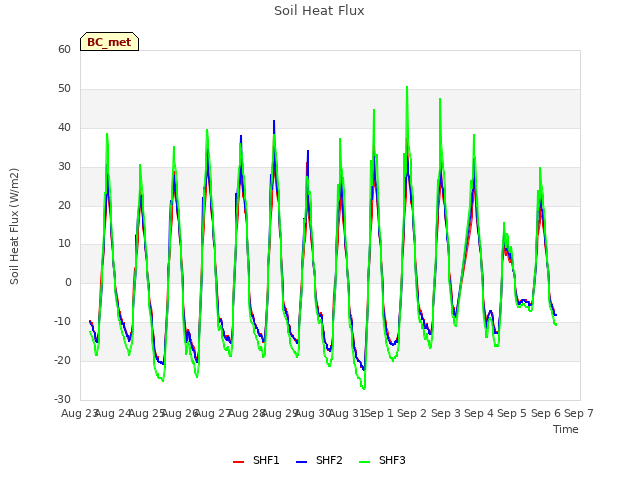Toggle the SHF1 series in legend
The width and height of the screenshot is (640, 480).
tap(256, 460)
